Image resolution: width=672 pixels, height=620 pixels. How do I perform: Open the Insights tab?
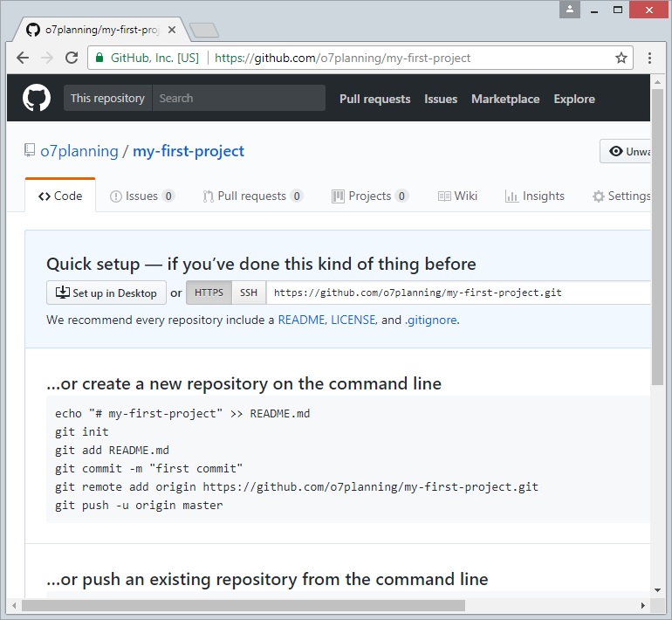tap(534, 196)
